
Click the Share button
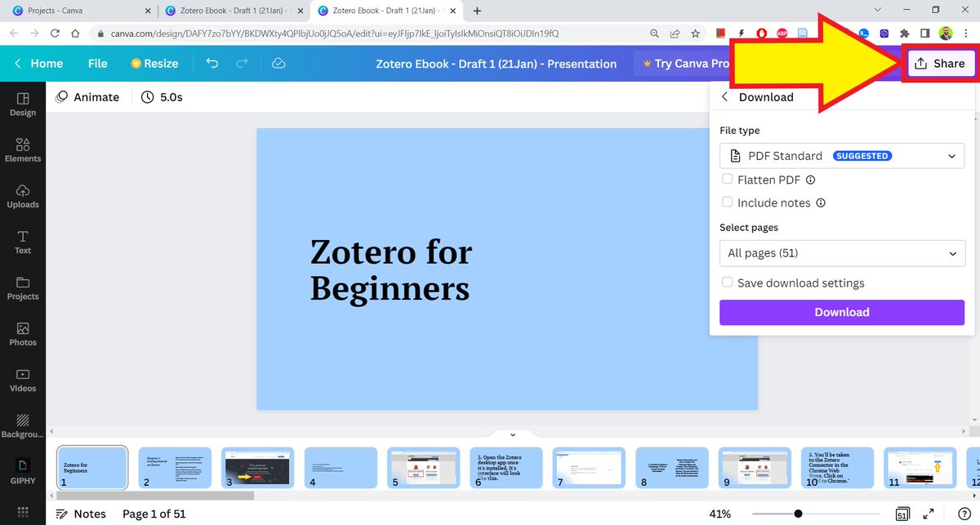point(941,64)
